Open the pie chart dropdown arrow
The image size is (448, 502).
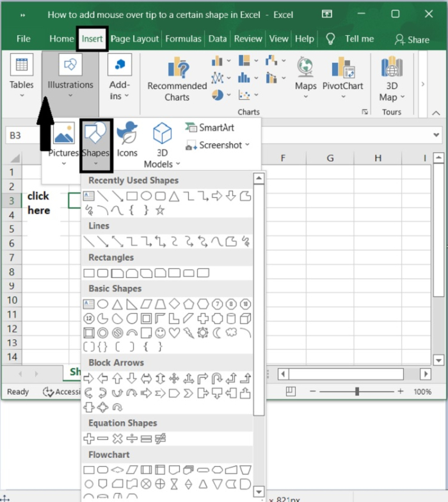(x=229, y=95)
